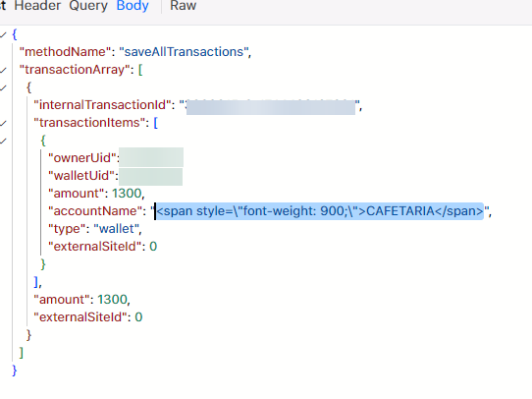Open the Header tab
Screen dimensions: 532x399
tap(37, 6)
